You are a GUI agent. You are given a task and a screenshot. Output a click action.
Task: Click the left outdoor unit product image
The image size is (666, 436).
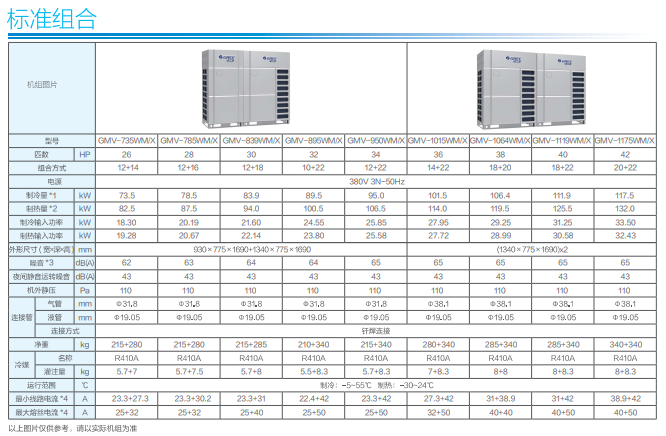(x=251, y=86)
